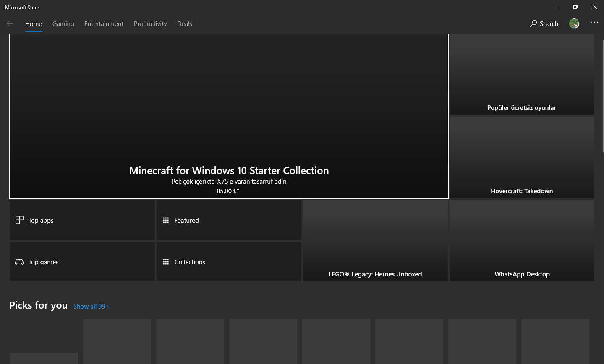Switch to the Home tab

point(34,24)
